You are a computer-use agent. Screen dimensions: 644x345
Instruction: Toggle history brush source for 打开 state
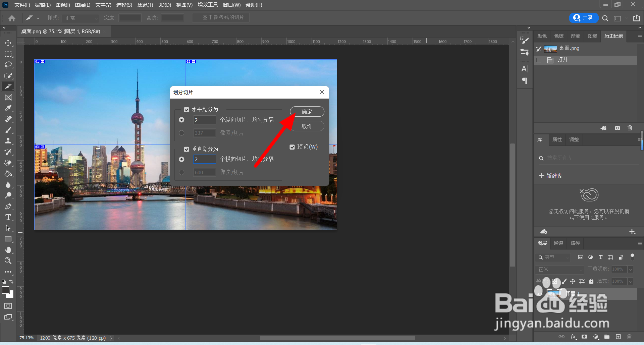point(539,60)
